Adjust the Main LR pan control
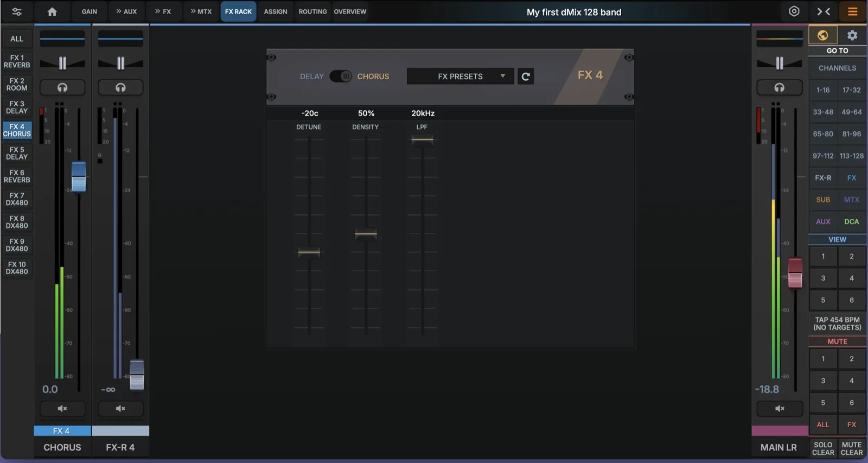This screenshot has width=868, height=463. pyautogui.click(x=780, y=63)
